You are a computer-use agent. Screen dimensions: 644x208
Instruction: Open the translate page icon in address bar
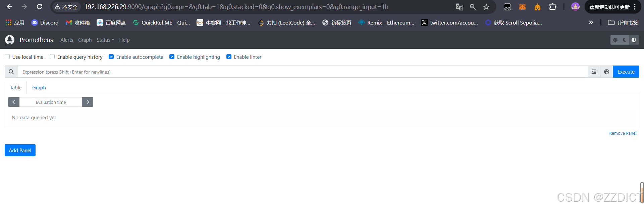460,7
